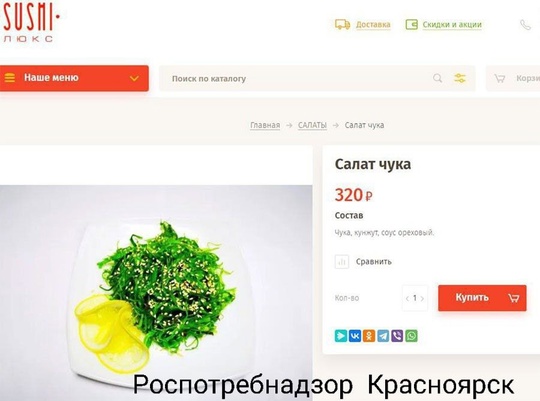
Task: Toggle Сравнить compare option
Action: pos(363,262)
